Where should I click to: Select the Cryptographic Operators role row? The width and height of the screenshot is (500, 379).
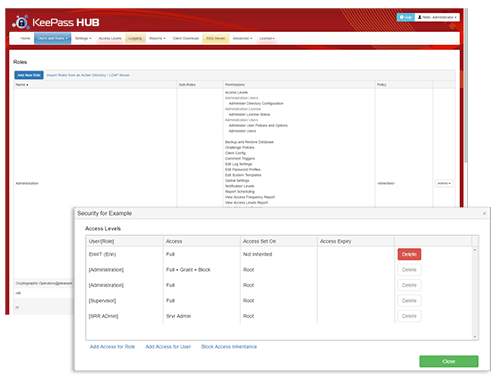coord(44,283)
